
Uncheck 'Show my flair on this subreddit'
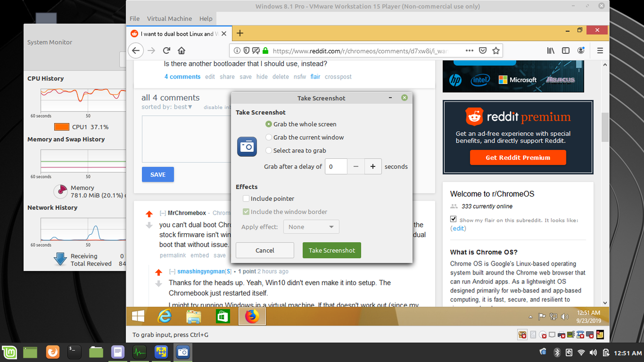click(x=453, y=218)
